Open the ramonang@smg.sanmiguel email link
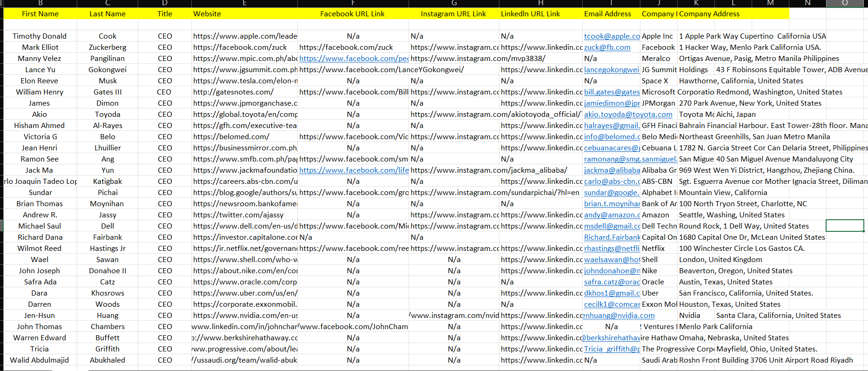This screenshot has height=371, width=868. (630, 159)
